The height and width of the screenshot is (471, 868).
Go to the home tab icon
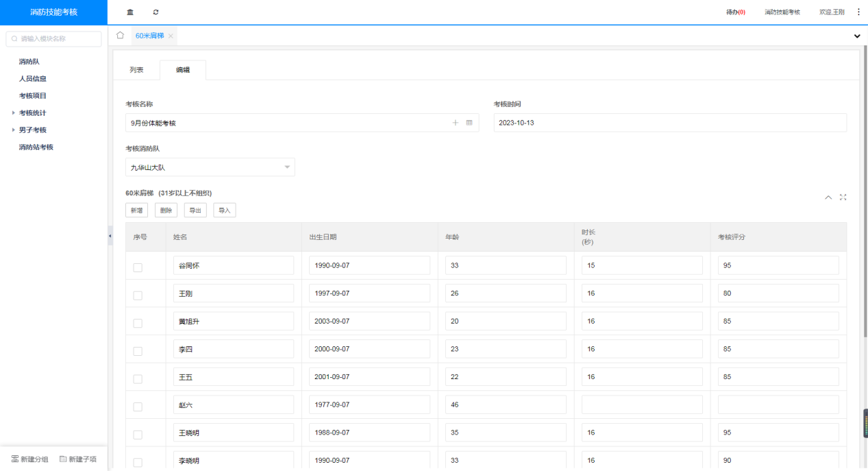pyautogui.click(x=120, y=36)
